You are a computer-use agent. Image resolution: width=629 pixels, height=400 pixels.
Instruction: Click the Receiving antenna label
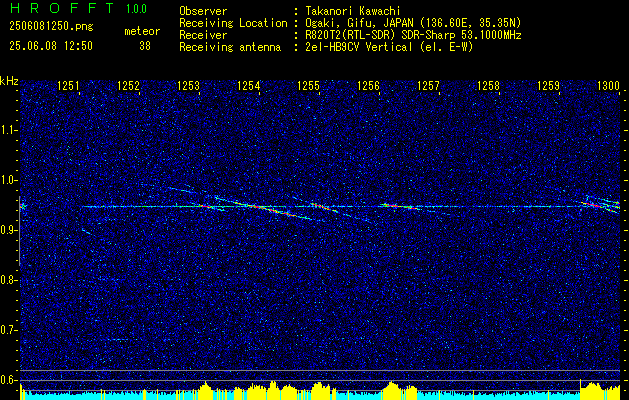tap(230, 47)
